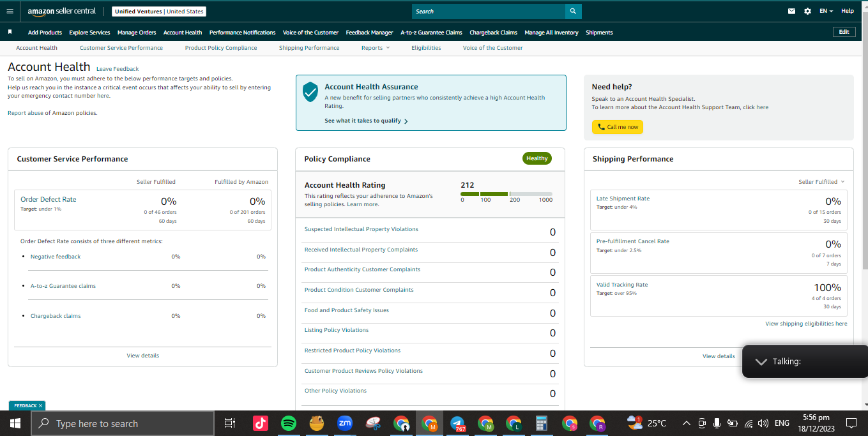Image resolution: width=868 pixels, height=436 pixels.
Task: Open the hamburger main menu
Action: [10, 11]
